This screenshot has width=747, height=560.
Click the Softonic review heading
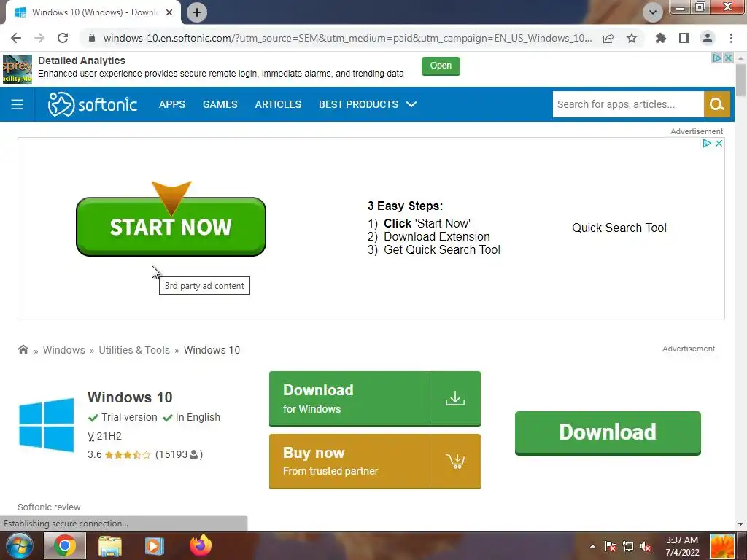pyautogui.click(x=49, y=507)
